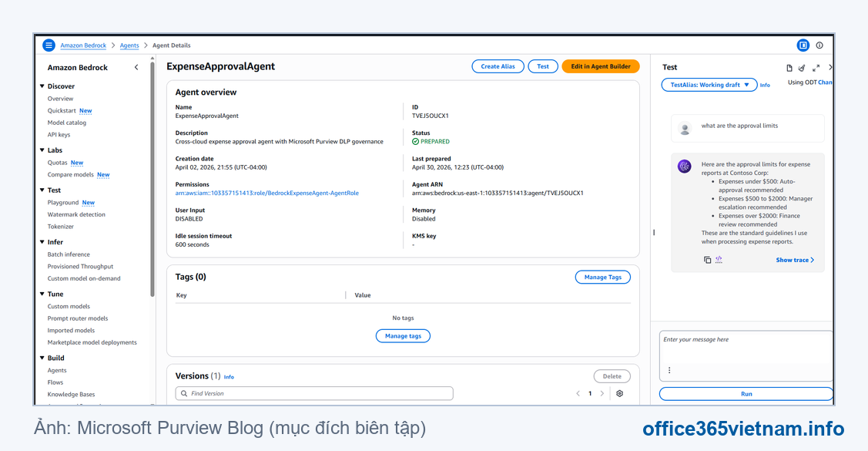Click Manage tags button below No tags
Screen dimensions: 868x451
tap(403, 336)
